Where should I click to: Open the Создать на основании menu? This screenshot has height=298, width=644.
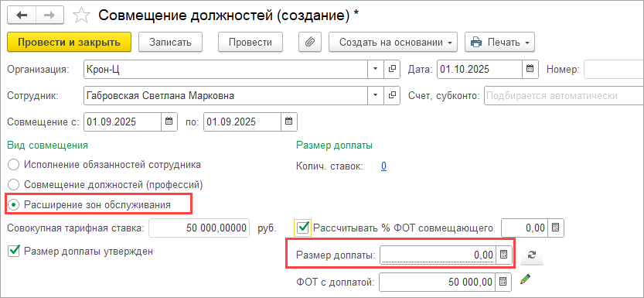393,42
